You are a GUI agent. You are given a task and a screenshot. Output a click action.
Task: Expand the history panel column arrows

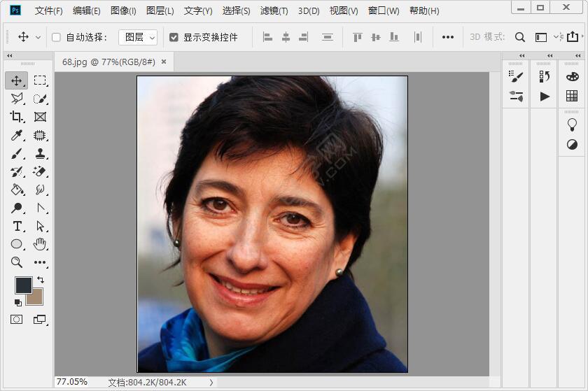coord(549,55)
